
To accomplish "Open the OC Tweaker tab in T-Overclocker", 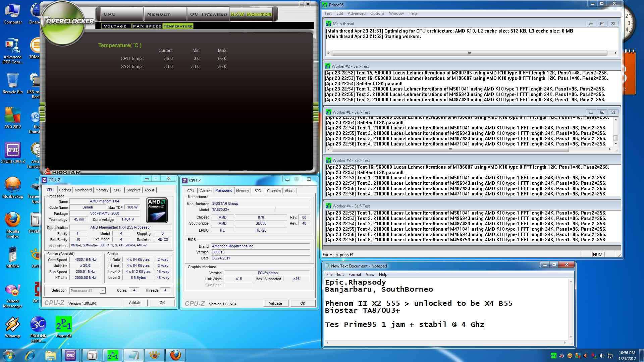I will 208,14.
